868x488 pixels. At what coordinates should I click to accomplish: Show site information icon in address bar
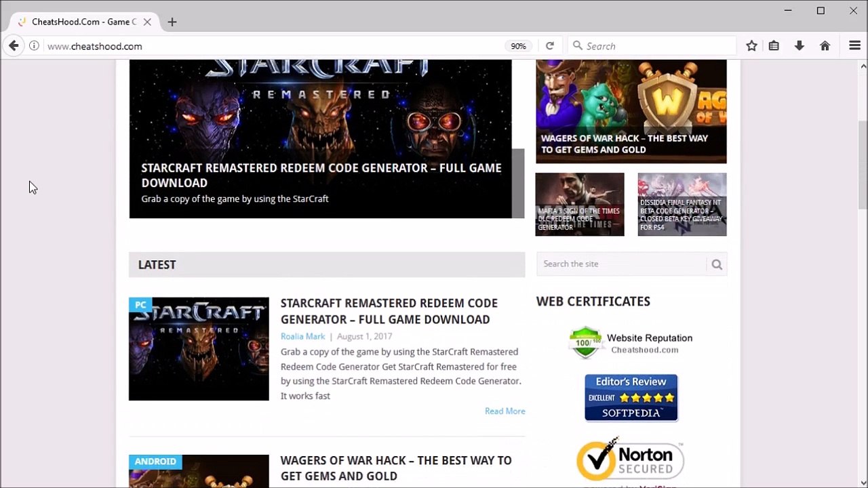coord(34,46)
